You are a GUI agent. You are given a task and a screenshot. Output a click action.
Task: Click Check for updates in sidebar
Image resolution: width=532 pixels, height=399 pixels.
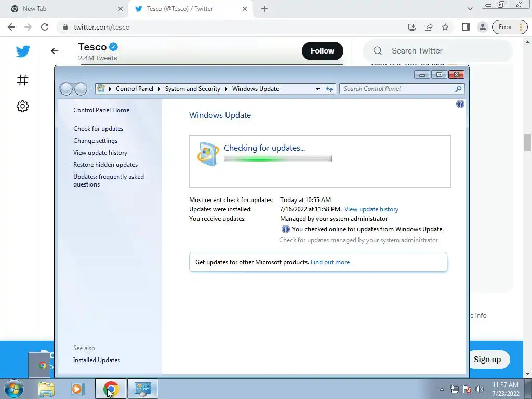(x=98, y=129)
